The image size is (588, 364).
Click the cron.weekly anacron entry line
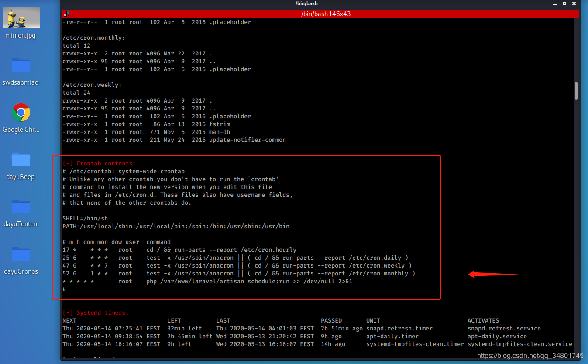point(237,266)
